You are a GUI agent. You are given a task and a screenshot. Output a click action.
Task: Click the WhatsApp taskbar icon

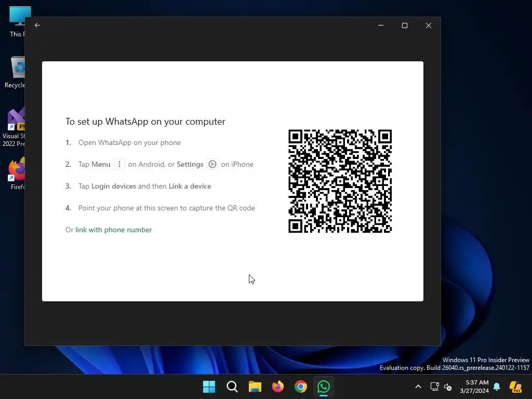click(324, 387)
